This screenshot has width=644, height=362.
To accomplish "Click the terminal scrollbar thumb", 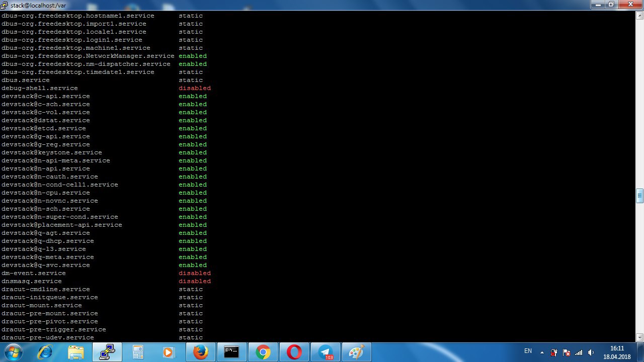I will coord(639,196).
